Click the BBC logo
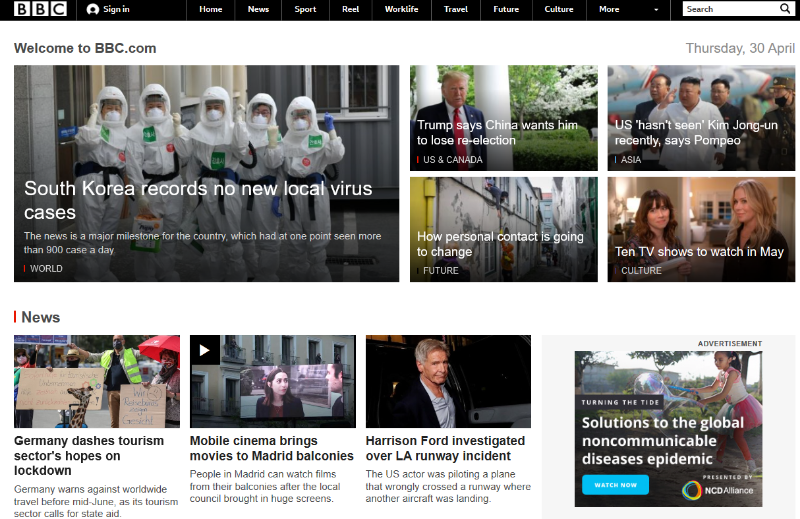Image resolution: width=800 pixels, height=519 pixels. click(40, 9)
